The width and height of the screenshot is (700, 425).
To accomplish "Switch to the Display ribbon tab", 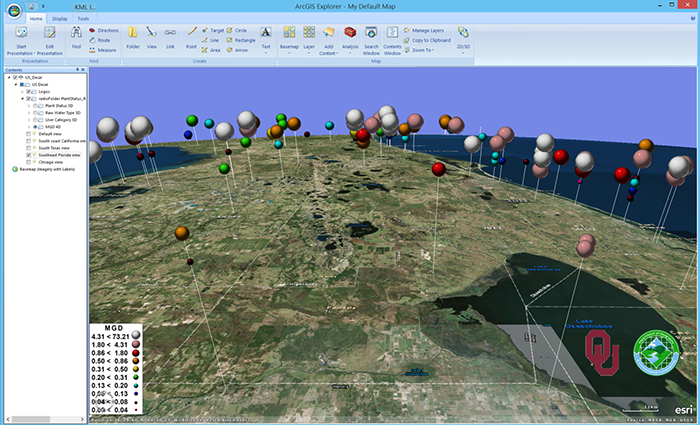I will pos(60,18).
